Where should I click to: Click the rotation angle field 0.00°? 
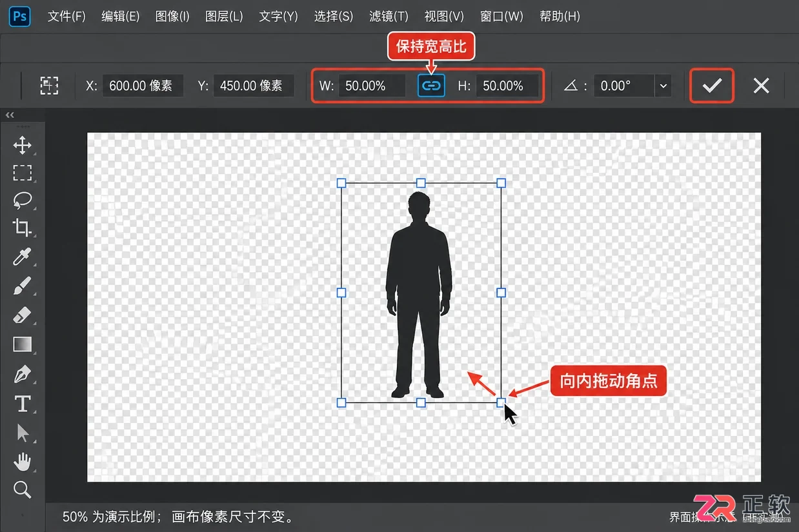pos(623,86)
